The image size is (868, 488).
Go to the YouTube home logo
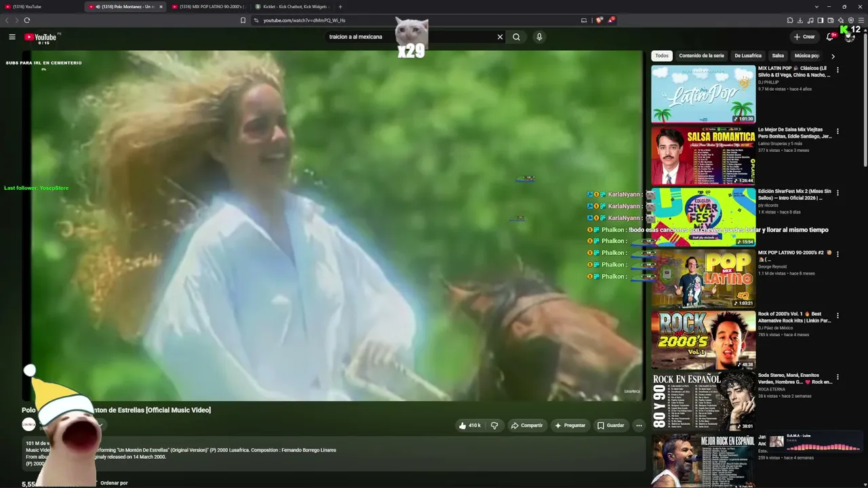(41, 37)
